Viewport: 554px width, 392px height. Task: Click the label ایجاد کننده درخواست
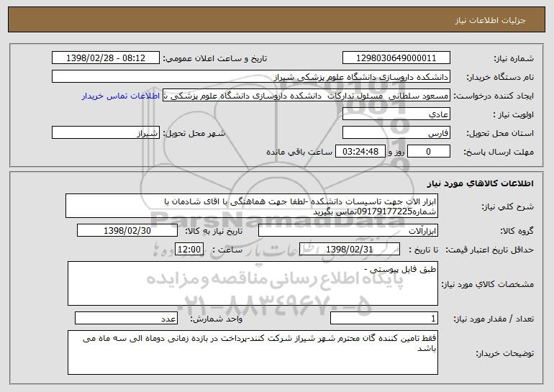(494, 96)
